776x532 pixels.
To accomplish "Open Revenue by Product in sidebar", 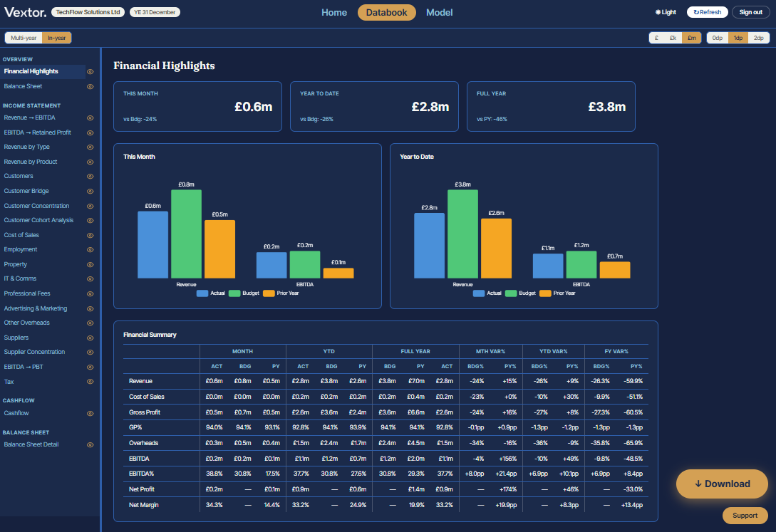I will [x=31, y=162].
